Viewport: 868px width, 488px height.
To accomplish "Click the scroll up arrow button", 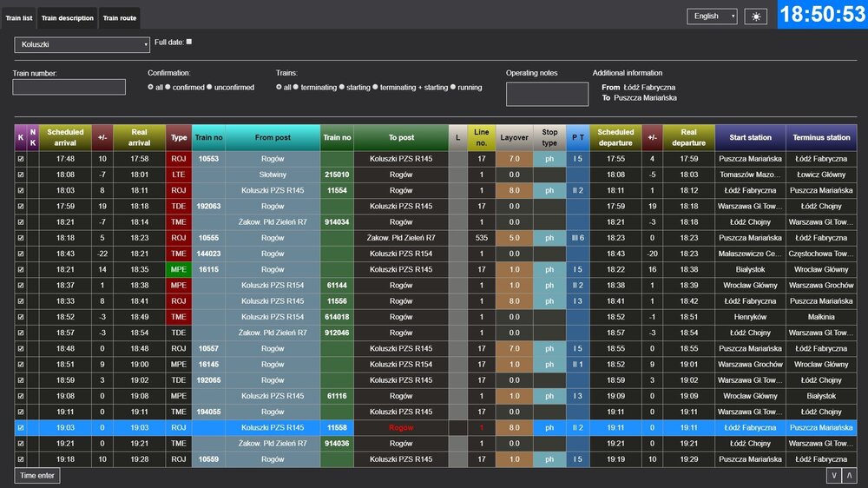I will [849, 475].
